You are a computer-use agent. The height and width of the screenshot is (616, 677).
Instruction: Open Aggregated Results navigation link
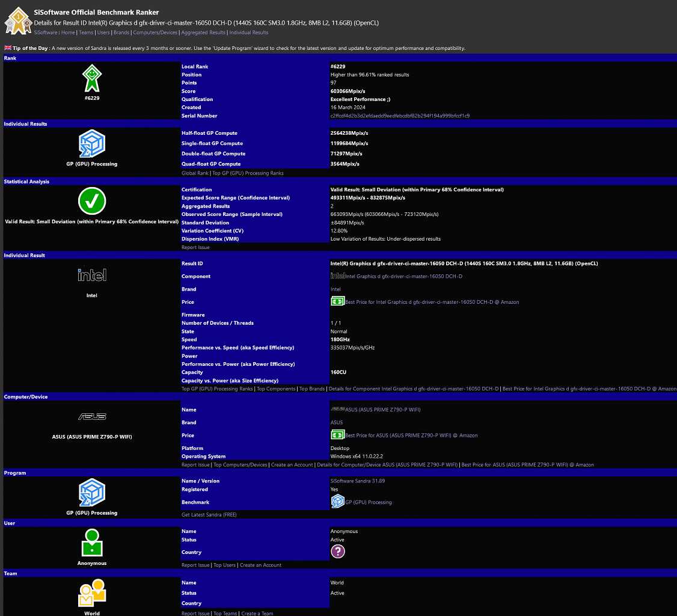point(203,32)
